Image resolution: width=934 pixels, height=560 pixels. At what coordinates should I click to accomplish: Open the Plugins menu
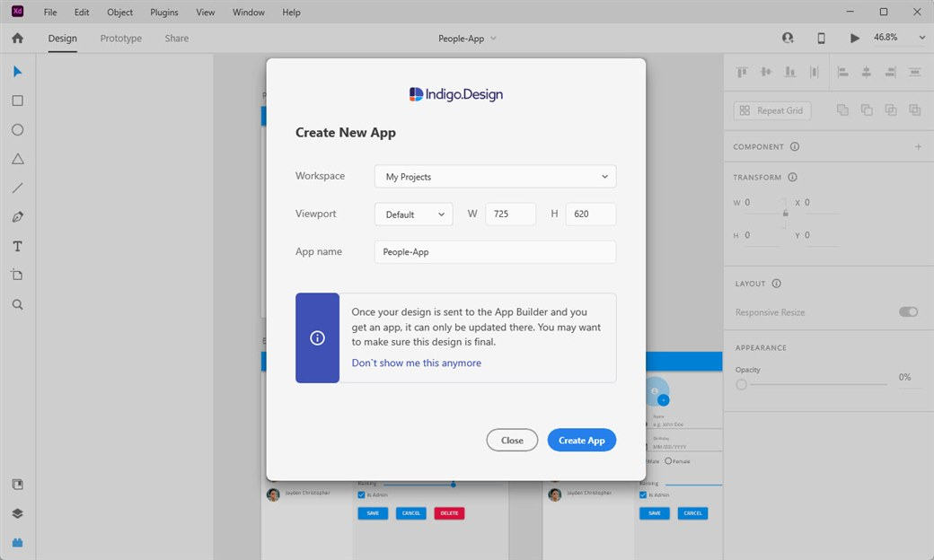tap(163, 12)
